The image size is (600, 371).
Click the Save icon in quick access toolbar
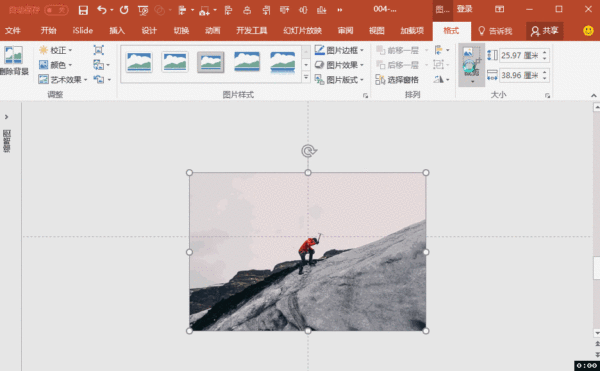pyautogui.click(x=83, y=10)
